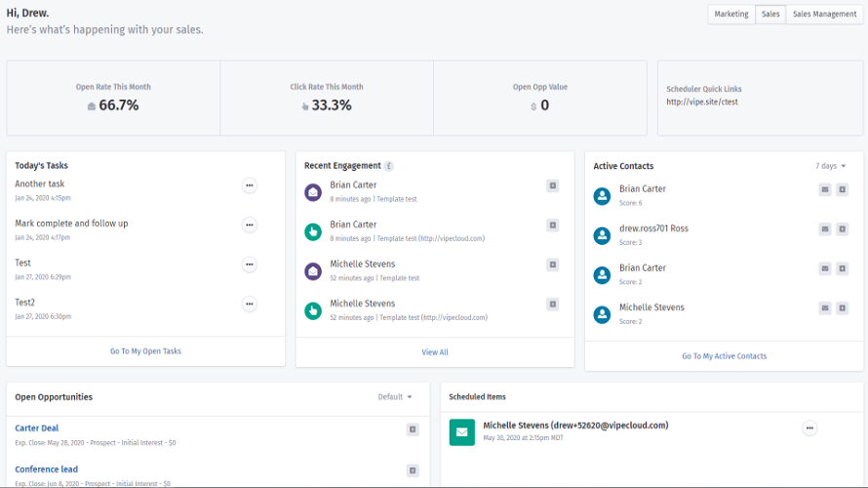Switch to the Marketing tab
This screenshot has height=488, width=868.
731,15
